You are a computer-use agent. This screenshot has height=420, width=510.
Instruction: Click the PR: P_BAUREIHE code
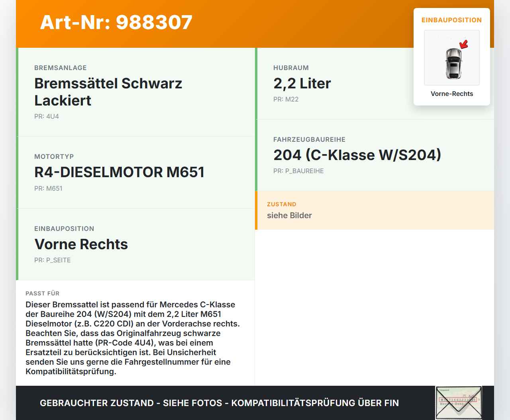pos(298,171)
